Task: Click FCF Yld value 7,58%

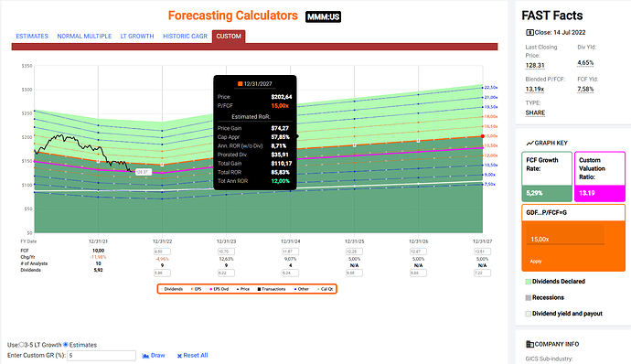Action: pos(585,90)
